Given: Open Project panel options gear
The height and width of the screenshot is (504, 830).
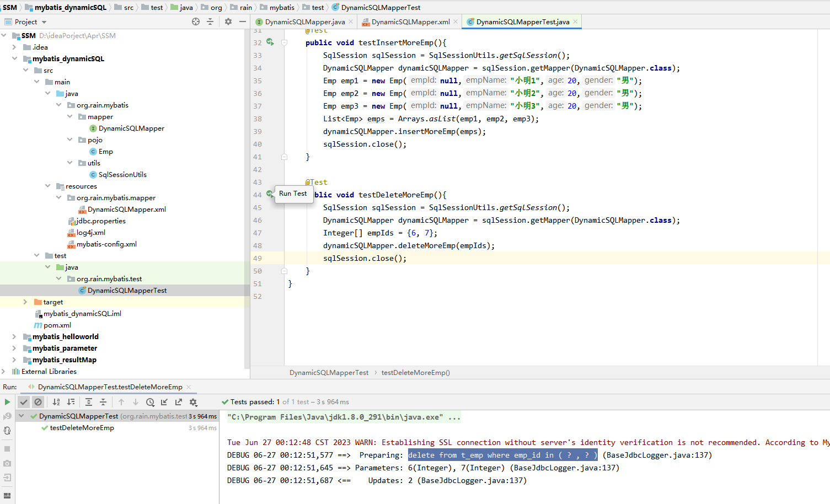Looking at the screenshot, I should 228,22.
